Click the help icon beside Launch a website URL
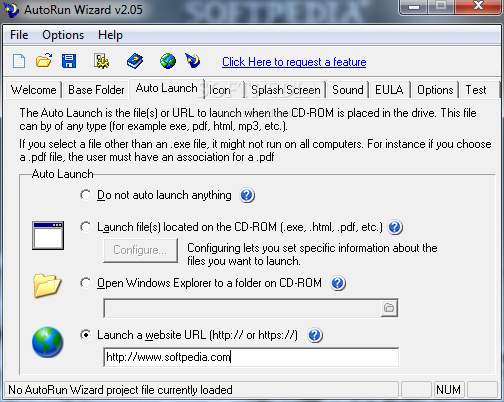 (315, 335)
